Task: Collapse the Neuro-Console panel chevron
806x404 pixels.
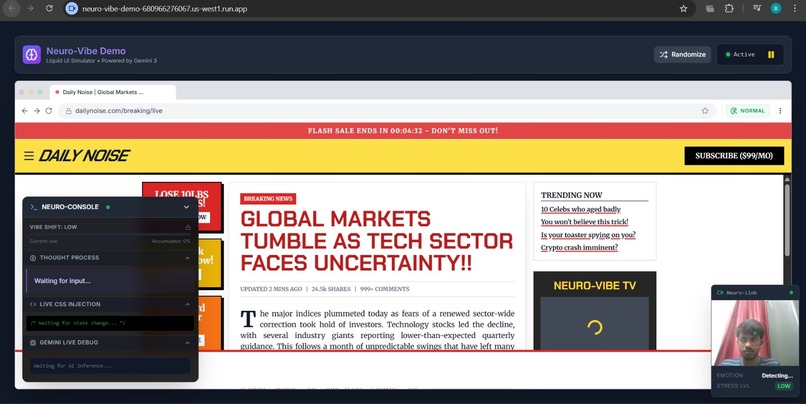Action: pos(187,207)
